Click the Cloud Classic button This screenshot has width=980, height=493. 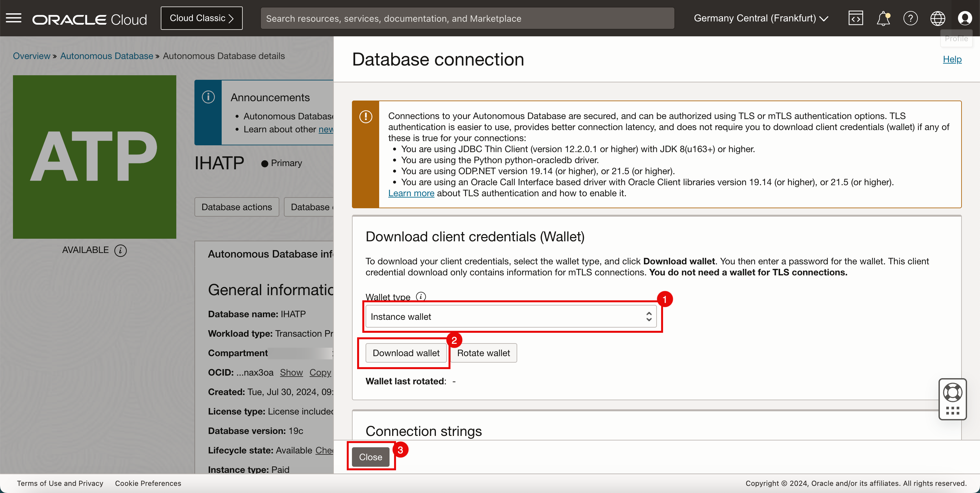201,18
